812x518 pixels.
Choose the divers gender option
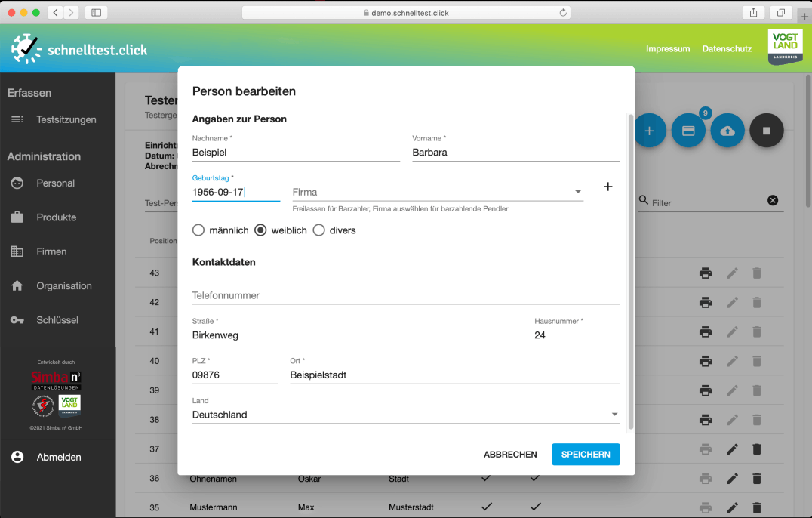pos(318,230)
